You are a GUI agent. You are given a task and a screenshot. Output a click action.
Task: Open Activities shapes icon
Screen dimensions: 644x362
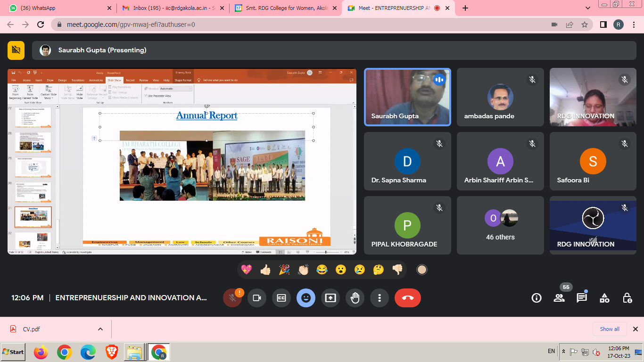pos(604,298)
